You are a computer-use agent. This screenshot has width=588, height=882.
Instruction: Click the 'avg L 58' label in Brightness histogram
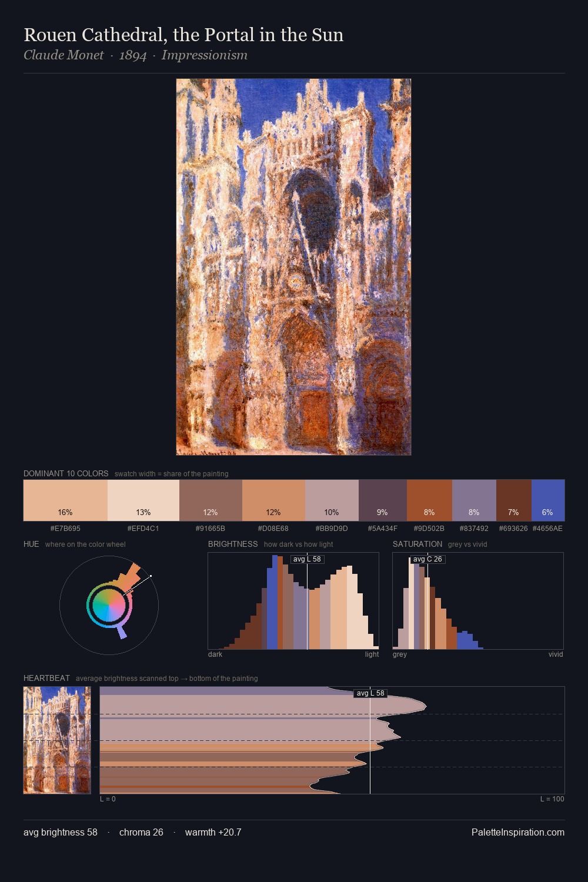(307, 559)
